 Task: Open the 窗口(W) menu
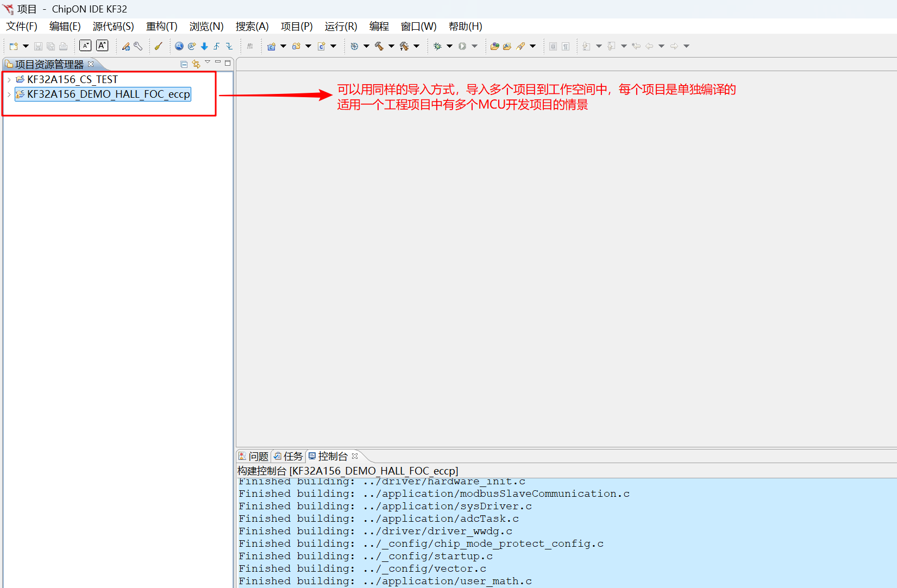418,26
